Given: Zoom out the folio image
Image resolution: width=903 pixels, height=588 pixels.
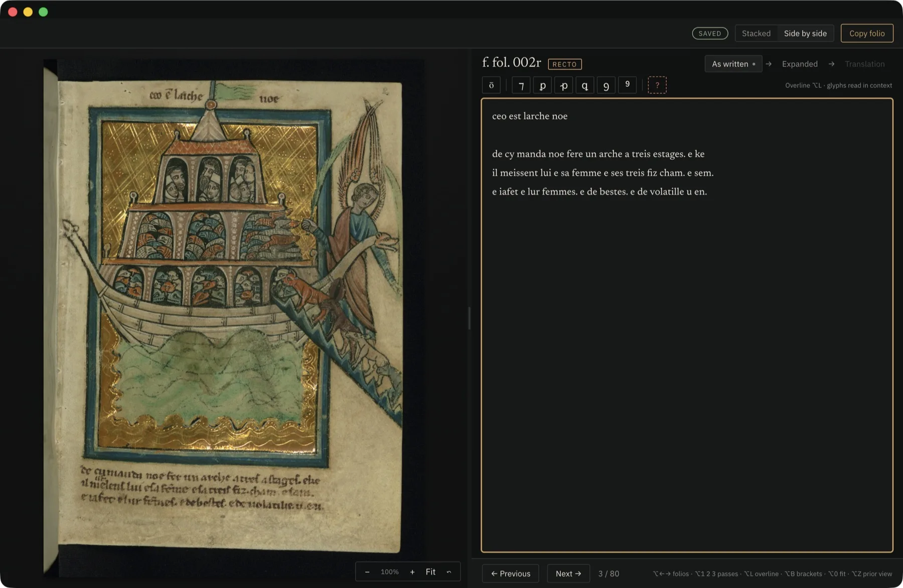Looking at the screenshot, I should tap(367, 572).
